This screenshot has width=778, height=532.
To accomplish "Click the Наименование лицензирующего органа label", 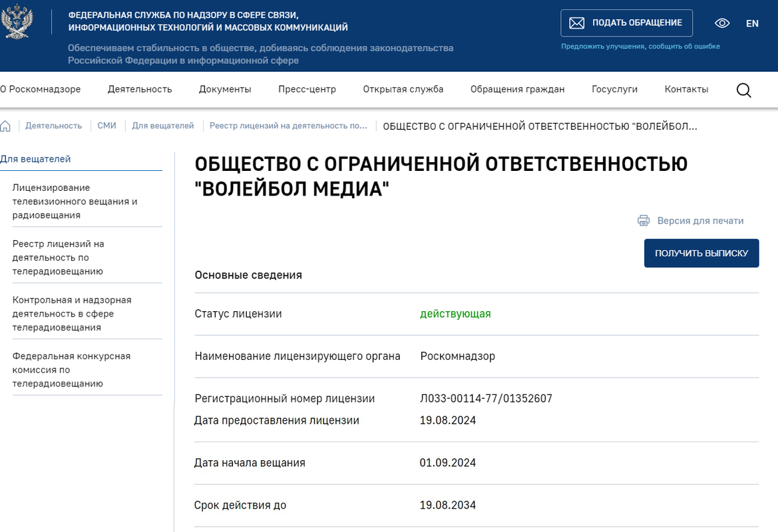I will pyautogui.click(x=297, y=356).
